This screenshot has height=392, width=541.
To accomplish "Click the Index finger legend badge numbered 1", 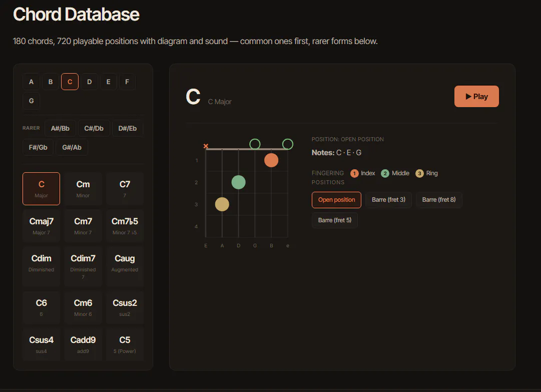I will tap(354, 173).
